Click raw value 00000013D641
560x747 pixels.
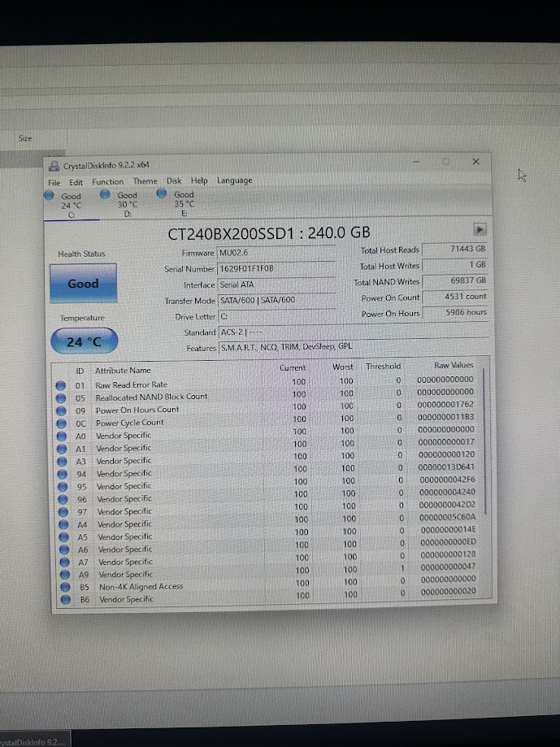[447, 467]
